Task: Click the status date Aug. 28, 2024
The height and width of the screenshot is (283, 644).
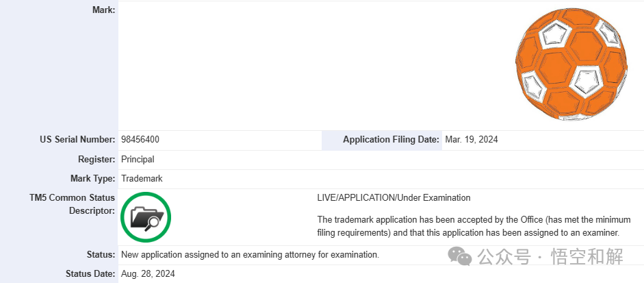Action: click(x=148, y=273)
